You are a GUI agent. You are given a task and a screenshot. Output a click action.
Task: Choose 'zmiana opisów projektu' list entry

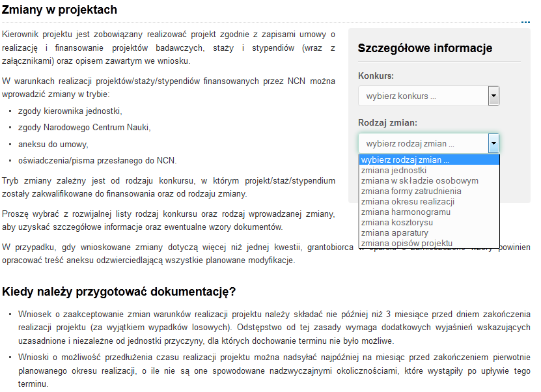point(429,243)
